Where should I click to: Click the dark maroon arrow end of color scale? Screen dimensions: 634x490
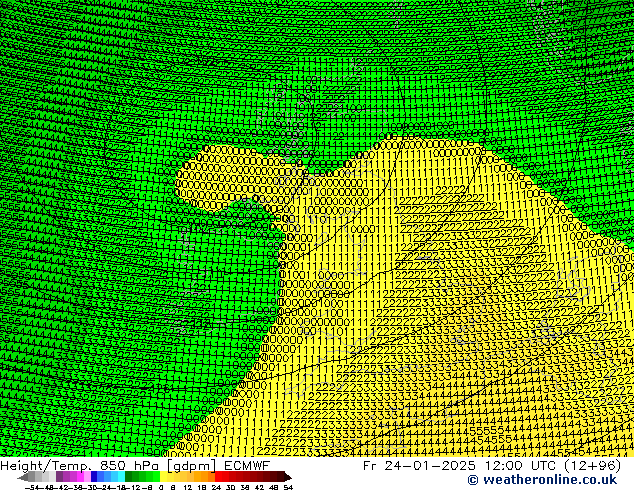pyautogui.click(x=288, y=477)
